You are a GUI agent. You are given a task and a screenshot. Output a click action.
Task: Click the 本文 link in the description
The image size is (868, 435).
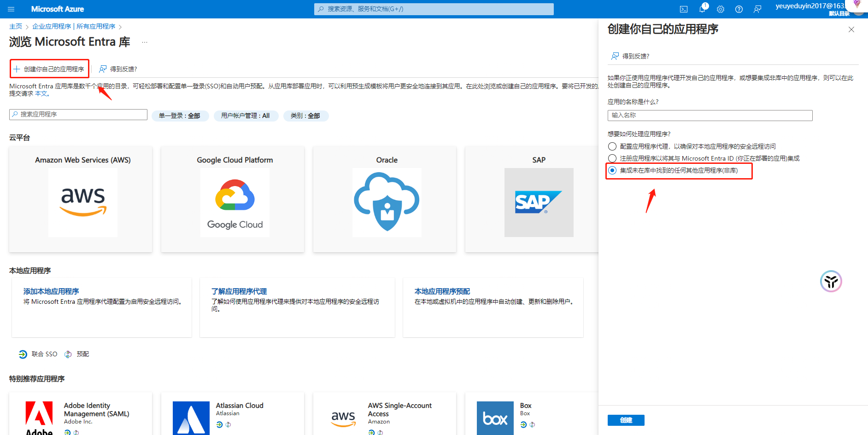41,94
